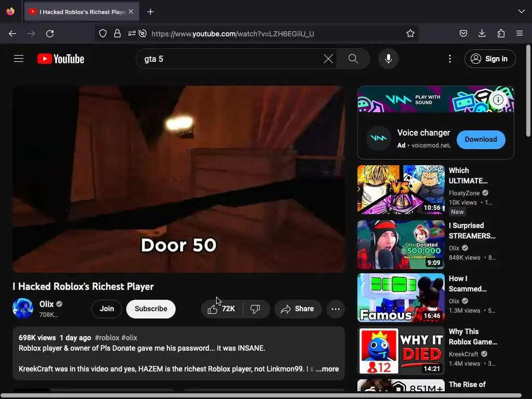The width and height of the screenshot is (532, 399).
Task: Subscribe to the Olix channel
Action: pyautogui.click(x=151, y=309)
